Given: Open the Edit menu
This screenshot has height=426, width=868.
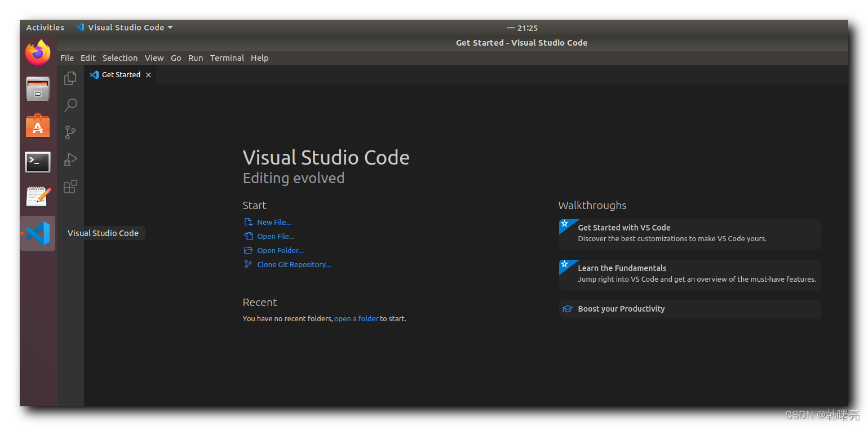Looking at the screenshot, I should 88,58.
